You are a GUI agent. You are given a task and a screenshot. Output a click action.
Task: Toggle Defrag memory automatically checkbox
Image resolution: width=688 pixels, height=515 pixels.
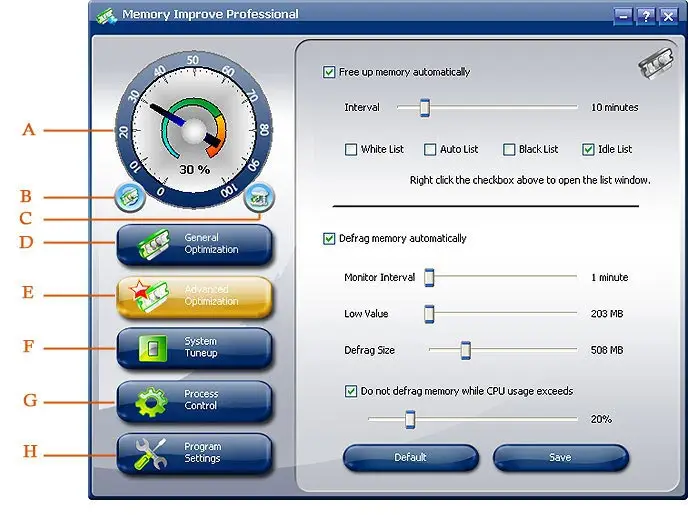click(329, 239)
